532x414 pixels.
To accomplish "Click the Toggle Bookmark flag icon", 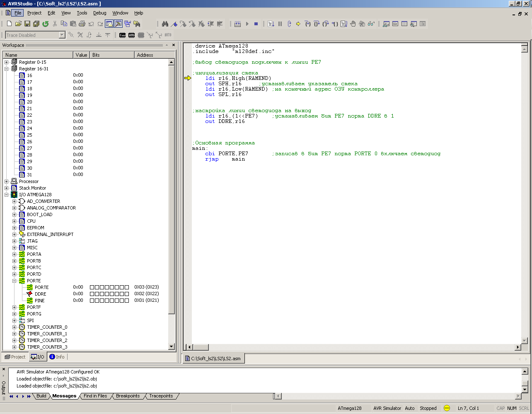I will tap(174, 24).
